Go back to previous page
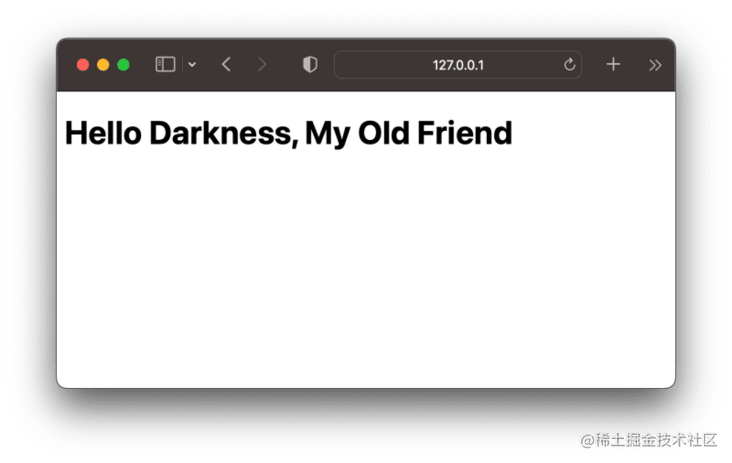Image resolution: width=732 pixels, height=463 pixels. coord(226,64)
